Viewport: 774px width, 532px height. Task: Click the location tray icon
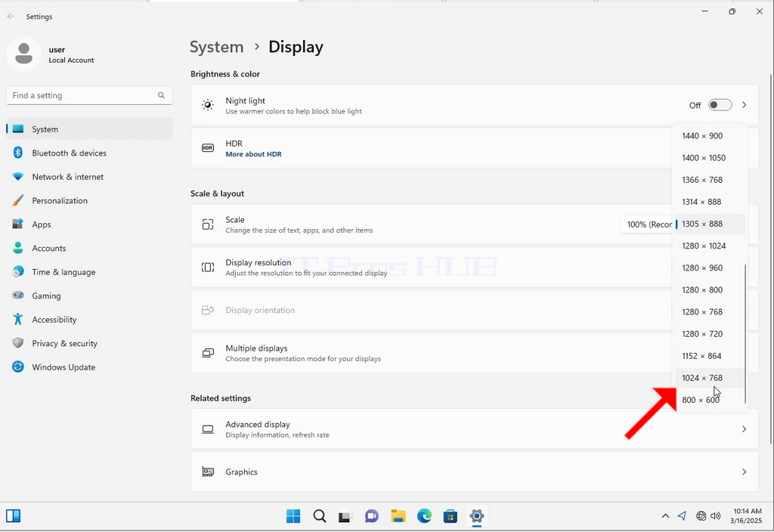(682, 516)
